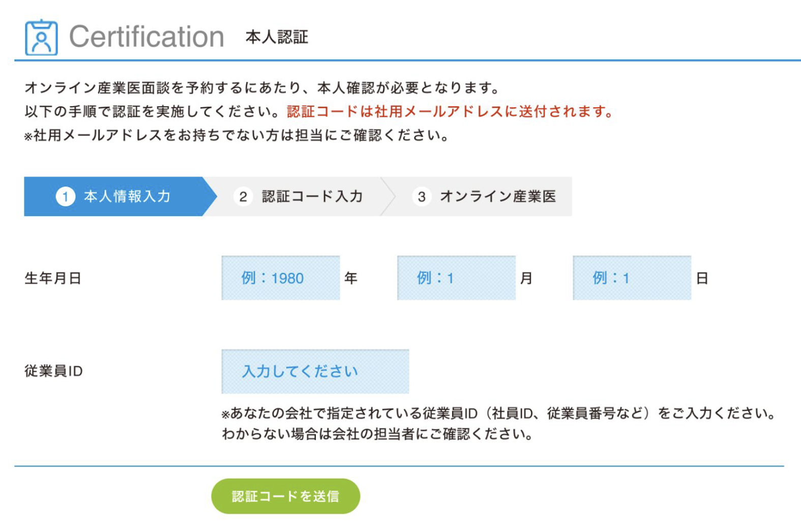This screenshot has height=532, width=801.
Task: Click the month field showing 例：1
Action: click(456, 278)
